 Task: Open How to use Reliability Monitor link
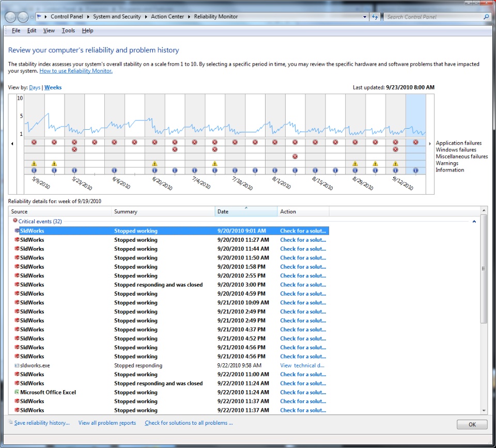tap(76, 71)
